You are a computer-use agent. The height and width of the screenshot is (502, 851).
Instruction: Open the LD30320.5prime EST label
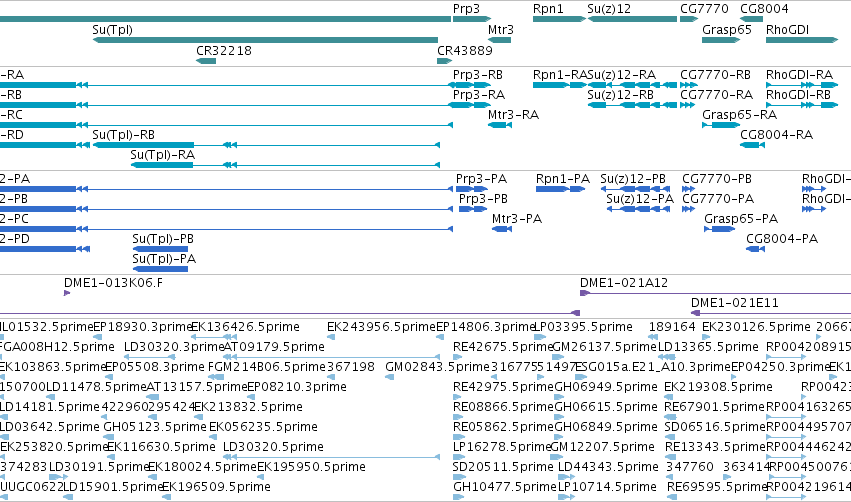click(x=274, y=448)
